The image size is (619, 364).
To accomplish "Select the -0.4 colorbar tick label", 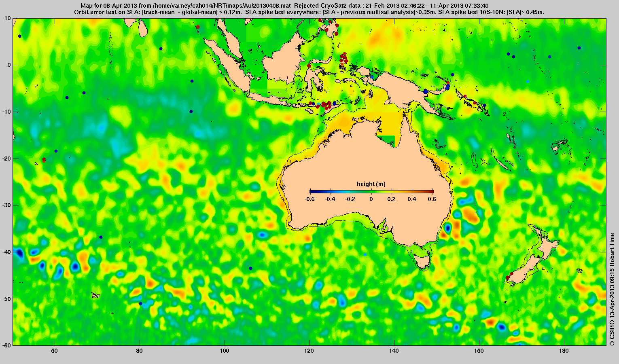I will pos(330,199).
